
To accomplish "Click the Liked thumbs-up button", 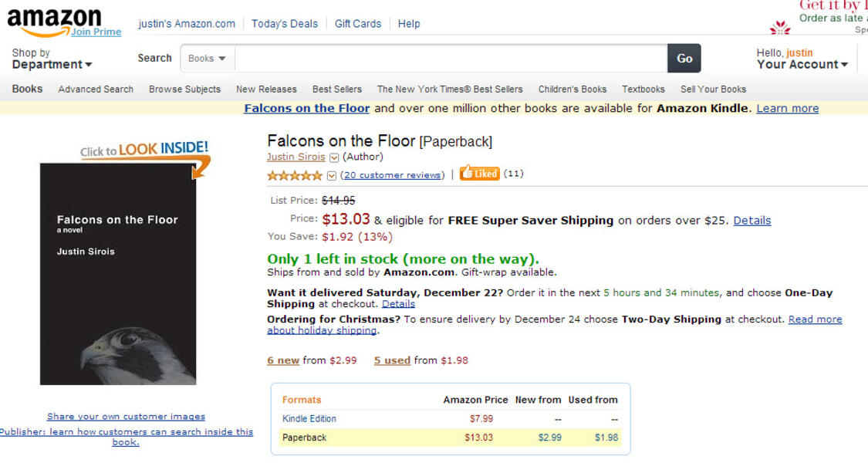I will coord(479,174).
